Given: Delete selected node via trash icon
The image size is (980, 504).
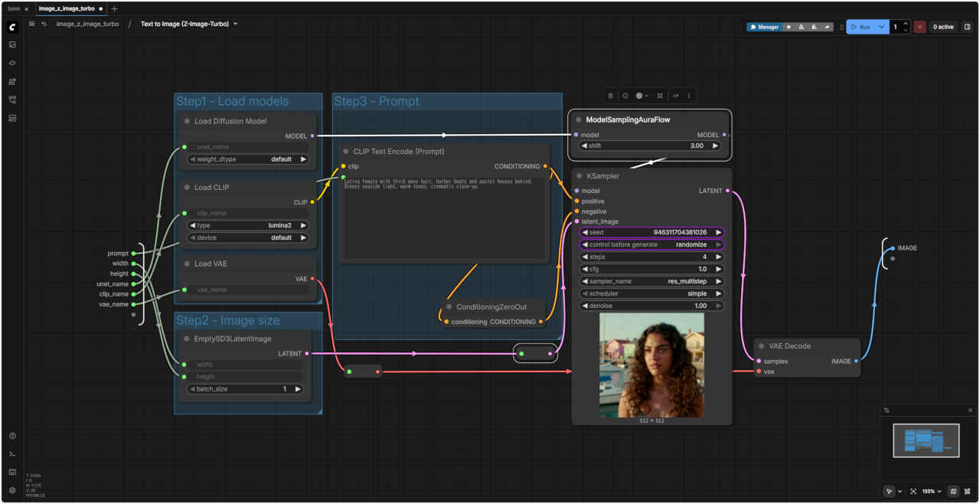Looking at the screenshot, I should 610,96.
